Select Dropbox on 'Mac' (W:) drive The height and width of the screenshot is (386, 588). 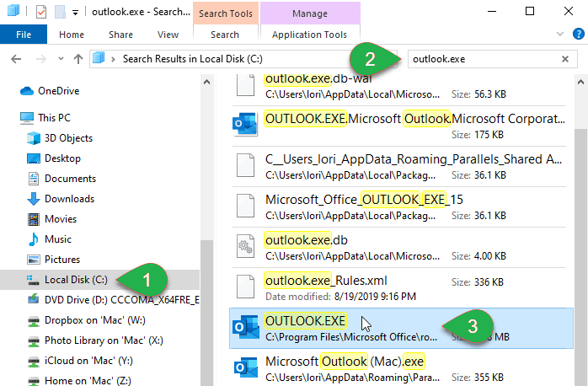(x=95, y=320)
